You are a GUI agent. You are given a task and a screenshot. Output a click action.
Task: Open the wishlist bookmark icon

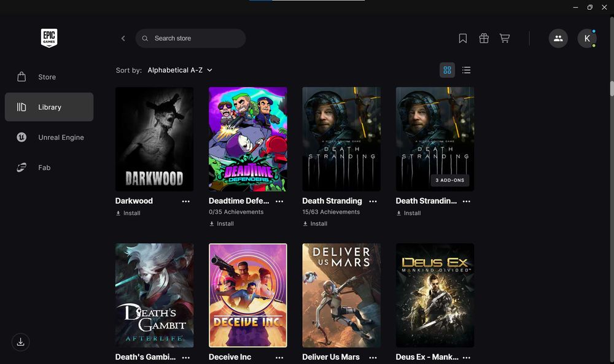(463, 38)
